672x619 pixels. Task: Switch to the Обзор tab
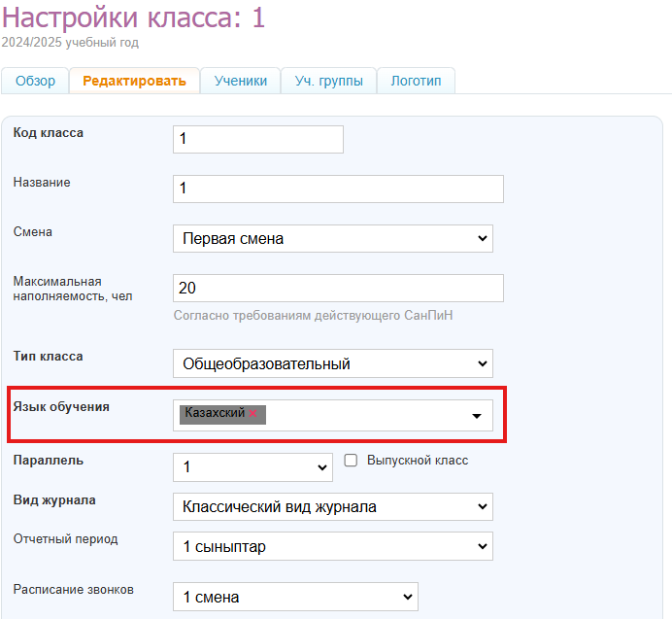[x=35, y=82]
